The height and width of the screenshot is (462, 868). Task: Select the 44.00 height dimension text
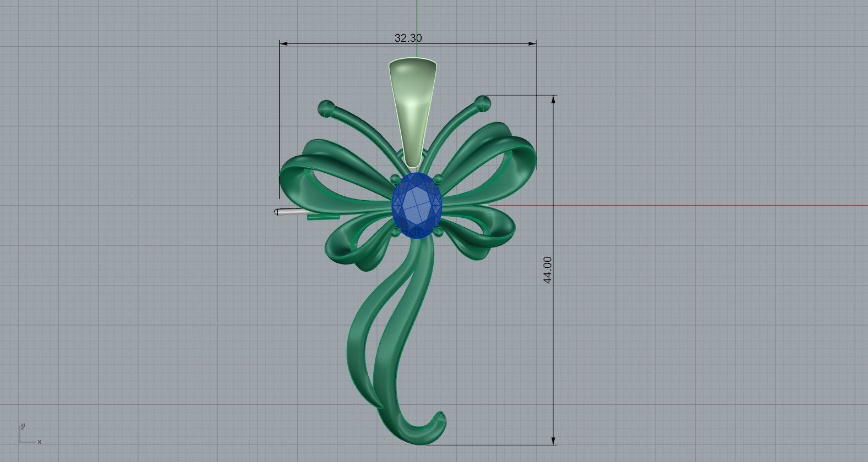pos(547,269)
